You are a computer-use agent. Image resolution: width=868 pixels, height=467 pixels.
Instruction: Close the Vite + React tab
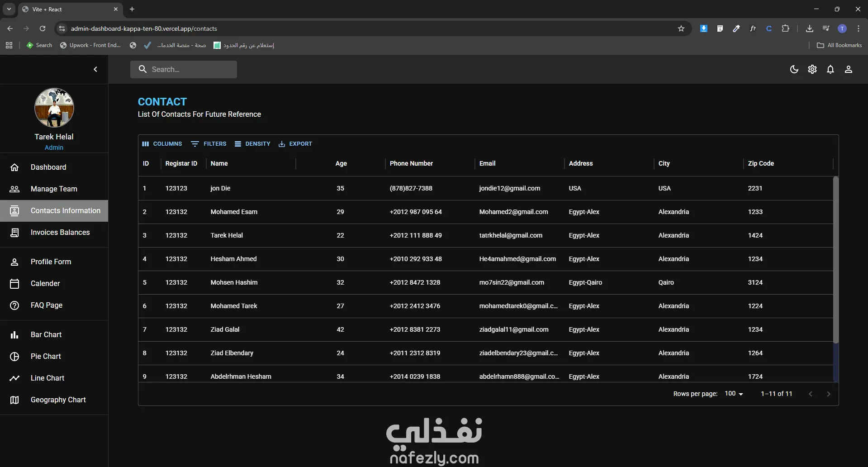tap(116, 9)
